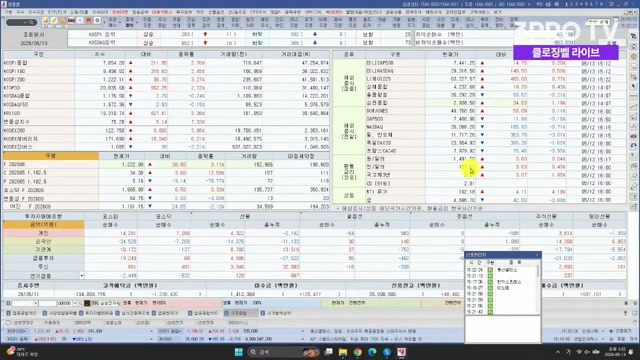Toggle the orange 금액(억원) unit cell
This screenshot has width=640, height=360.
[x=43, y=224]
